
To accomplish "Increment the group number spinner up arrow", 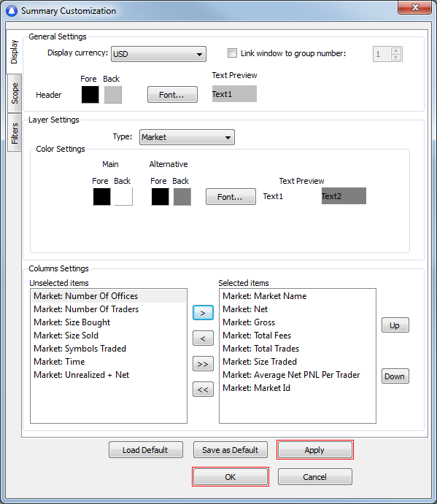I will click(x=396, y=51).
